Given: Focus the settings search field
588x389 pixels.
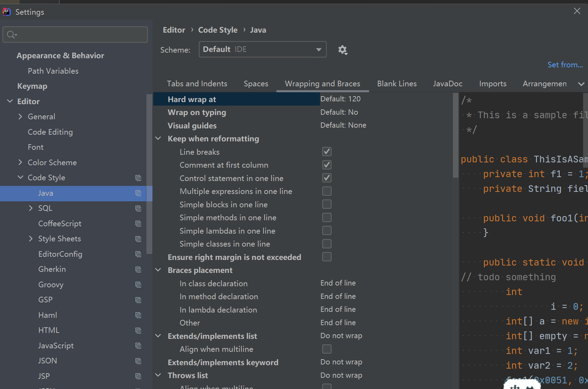Looking at the screenshot, I should (75, 34).
